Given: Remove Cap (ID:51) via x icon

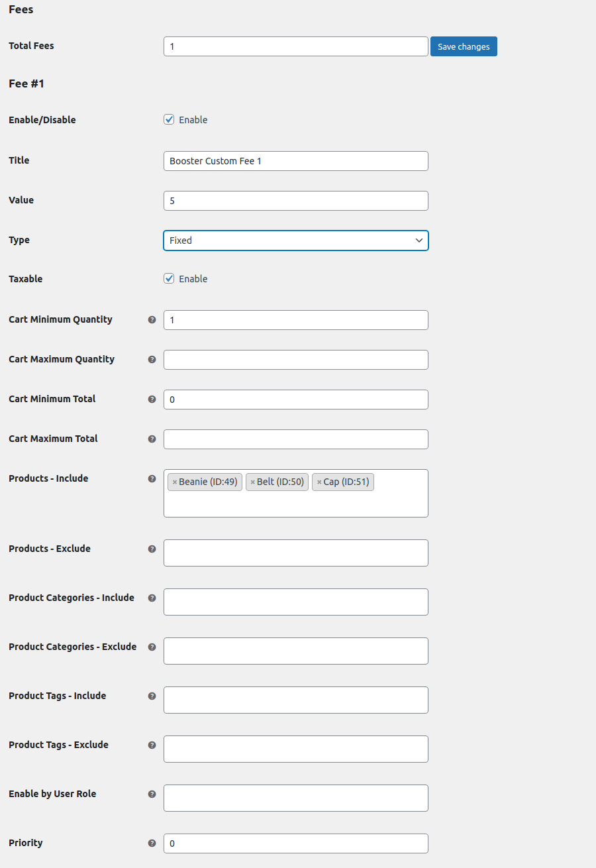Looking at the screenshot, I should [319, 482].
